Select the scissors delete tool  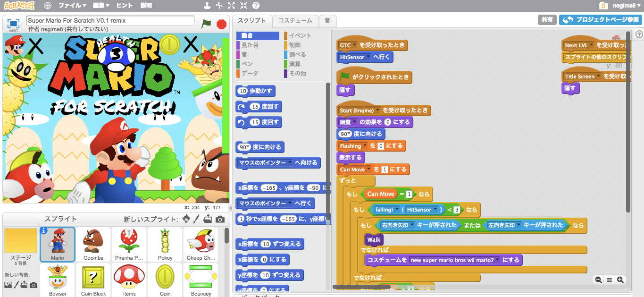point(219,6)
